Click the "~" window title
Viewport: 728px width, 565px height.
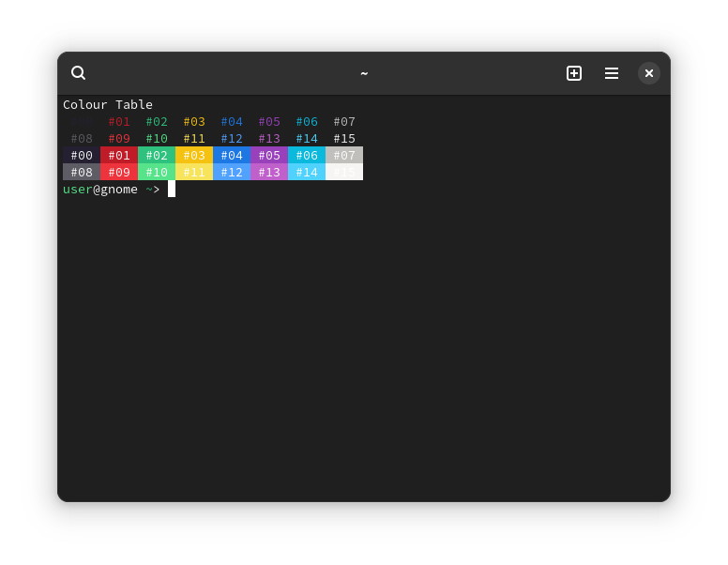[x=364, y=73]
